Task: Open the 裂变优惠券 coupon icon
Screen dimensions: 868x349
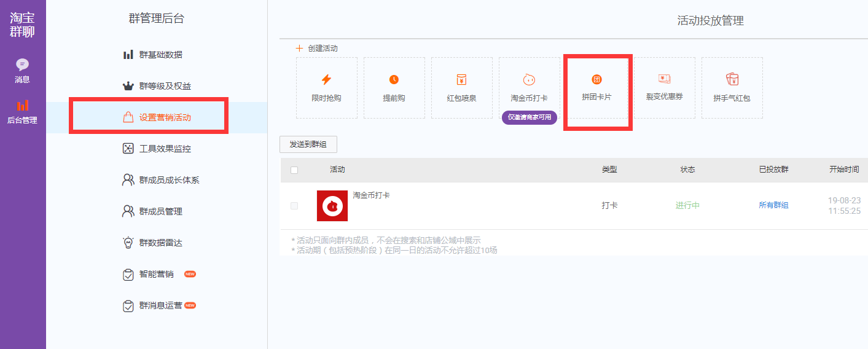Action: tap(664, 79)
